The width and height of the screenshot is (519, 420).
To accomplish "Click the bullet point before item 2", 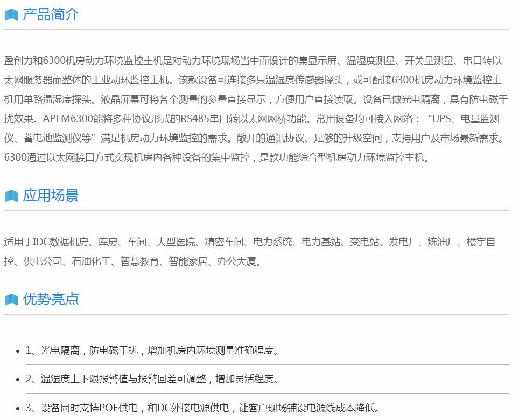I will [18, 380].
